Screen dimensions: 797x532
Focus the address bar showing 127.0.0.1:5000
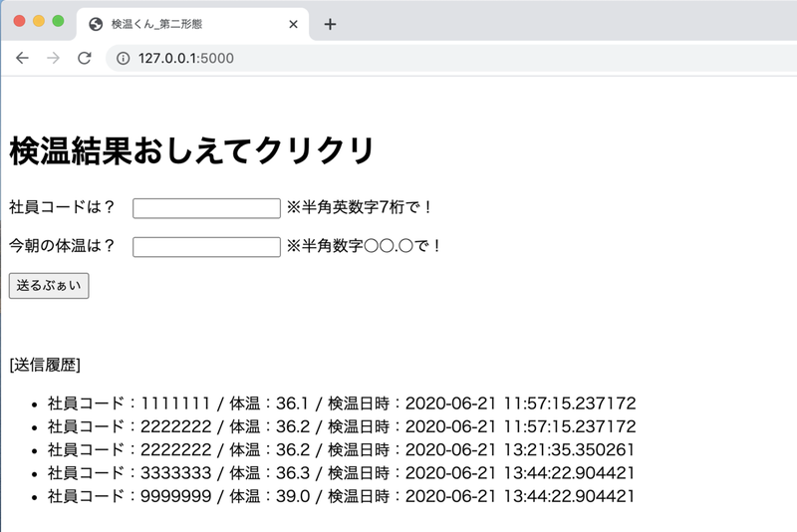tap(451, 59)
